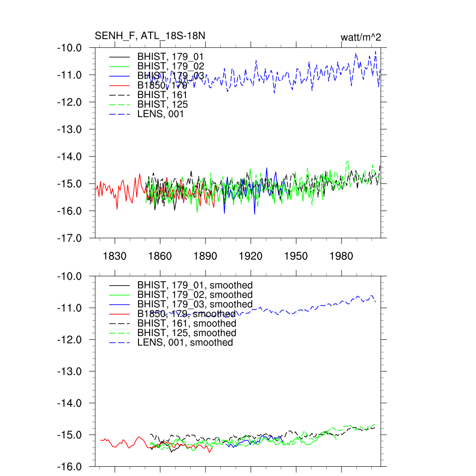Viewport: 476px width, 476px height.
Task: Select the 'BHIST, 179_02' unsmoothed legend label
Action: coord(170,66)
